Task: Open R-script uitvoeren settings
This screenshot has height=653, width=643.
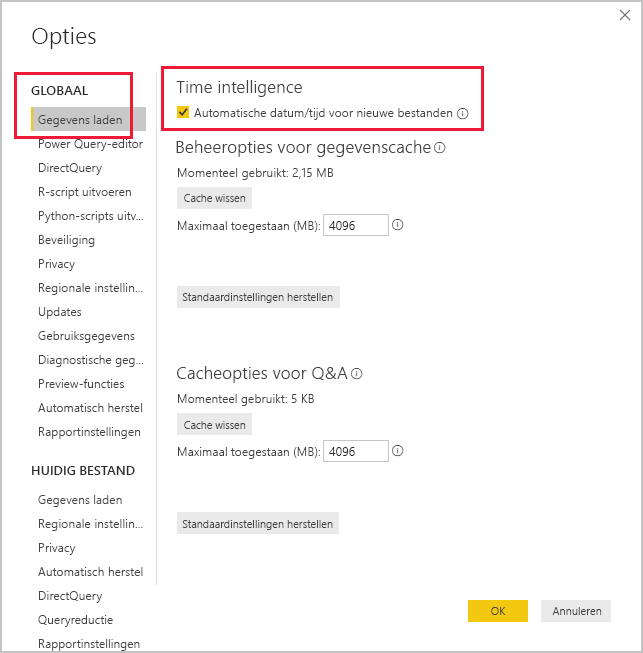Action: click(x=85, y=192)
